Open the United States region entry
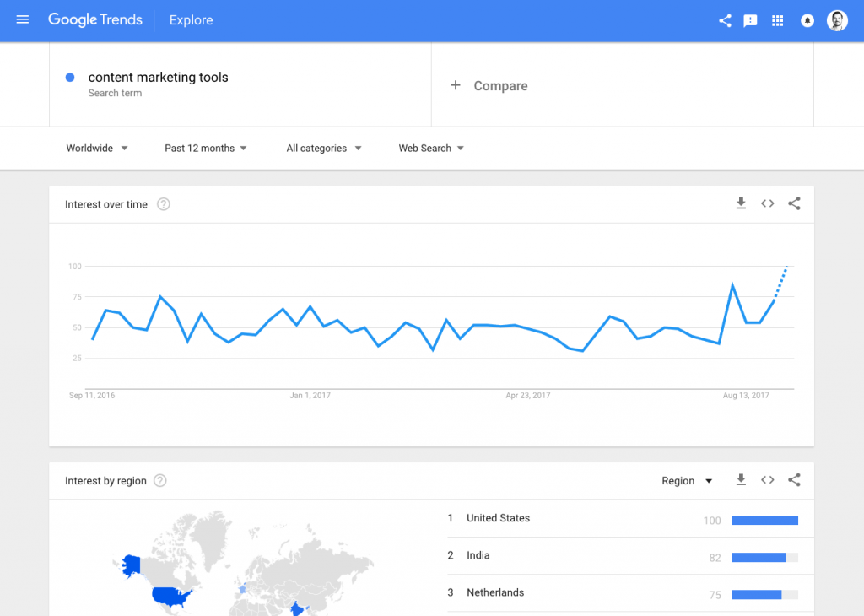Screen dimensions: 864x616 point(498,518)
